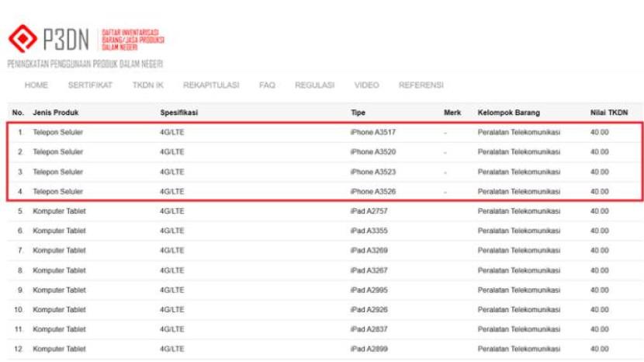
Task: Go to the SERTIFIKAT menu
Action: pyautogui.click(x=90, y=85)
